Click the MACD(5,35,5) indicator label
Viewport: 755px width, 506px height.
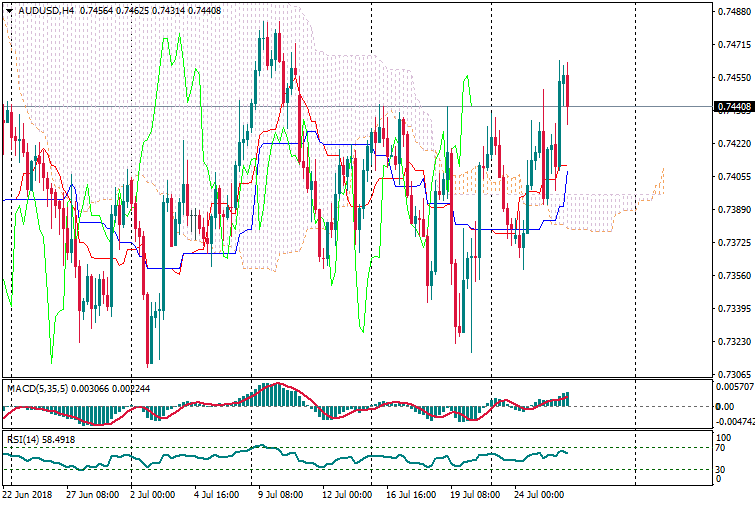34,387
